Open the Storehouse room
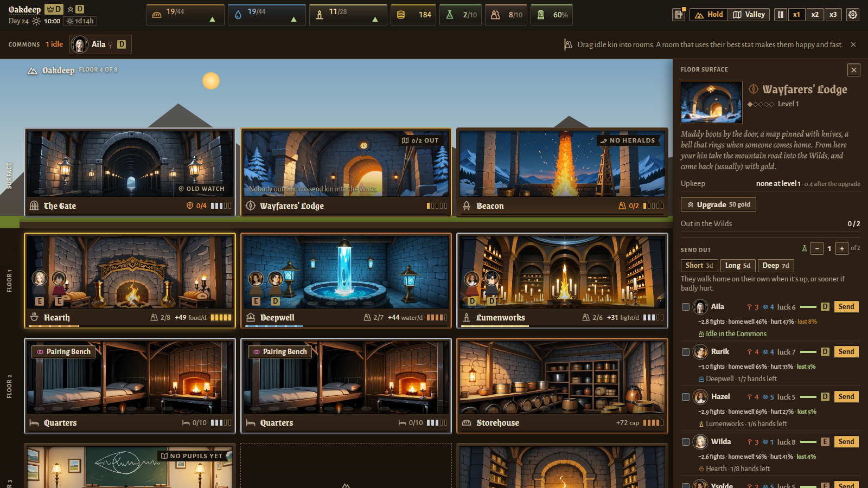The image size is (868, 488). (x=562, y=386)
